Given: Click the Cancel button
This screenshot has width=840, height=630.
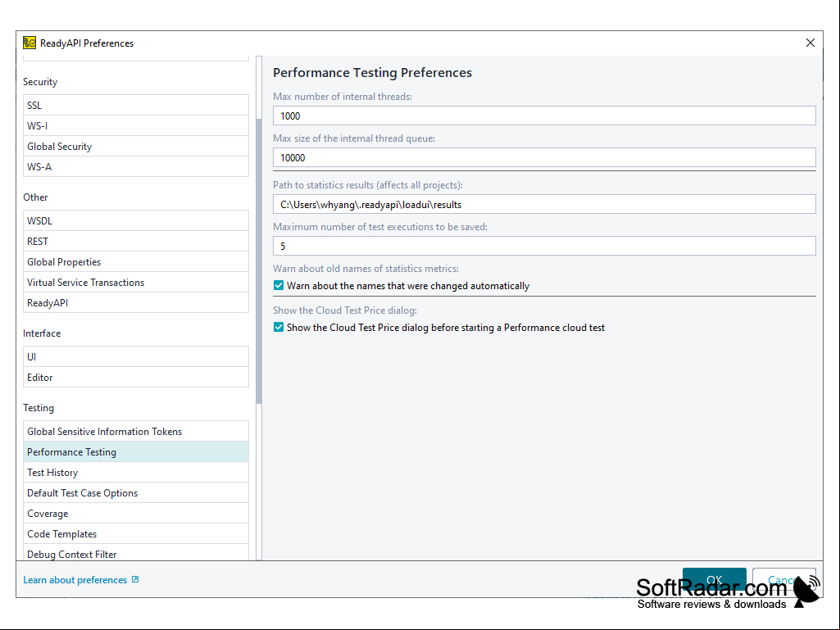Looking at the screenshot, I should (783, 580).
